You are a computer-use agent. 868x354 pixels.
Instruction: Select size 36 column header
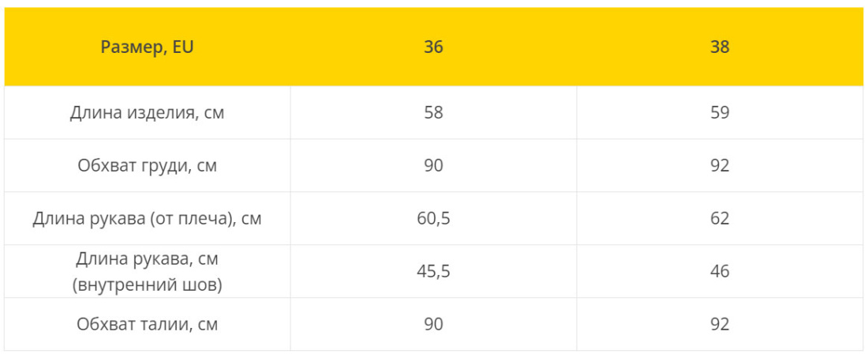[433, 47]
